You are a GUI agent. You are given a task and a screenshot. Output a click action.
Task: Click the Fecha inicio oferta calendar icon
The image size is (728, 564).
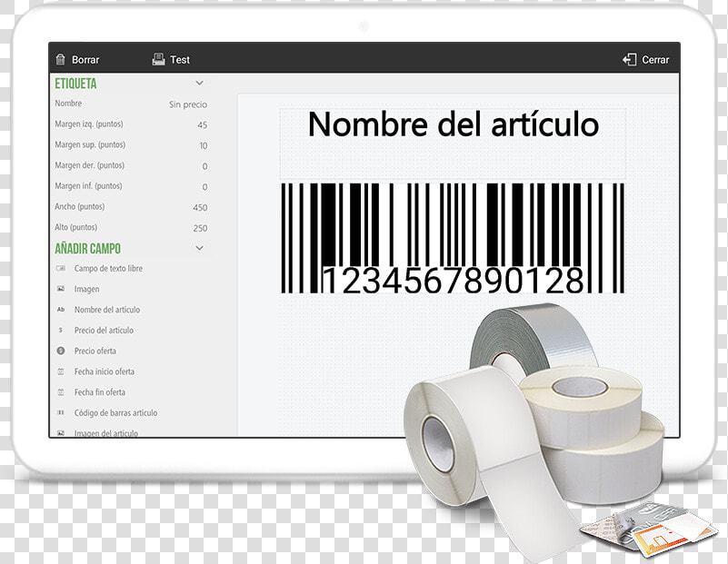61,371
